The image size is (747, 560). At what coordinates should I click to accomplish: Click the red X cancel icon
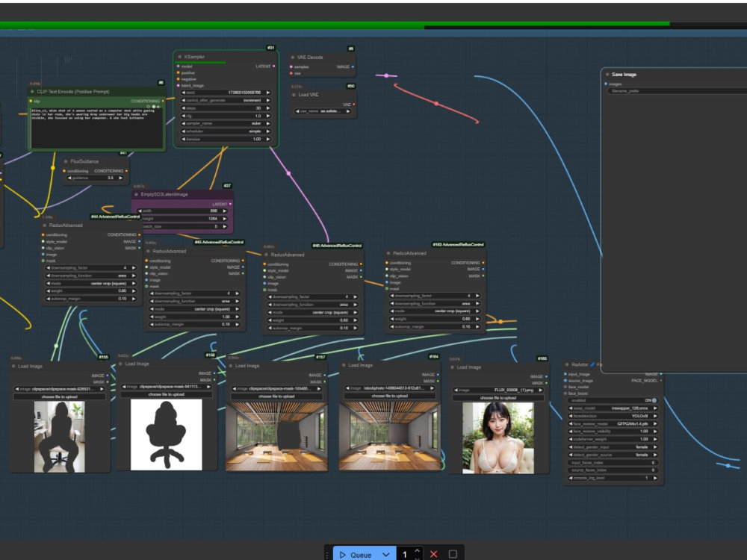coord(433,554)
